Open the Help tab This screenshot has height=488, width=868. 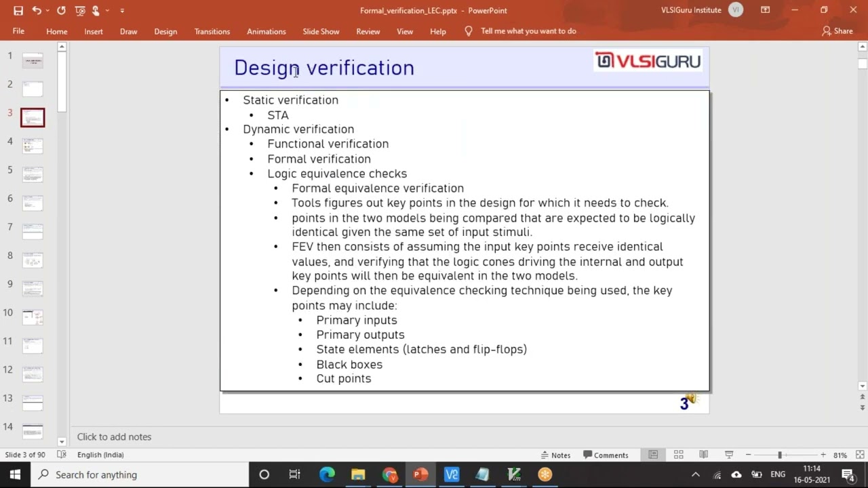(438, 31)
